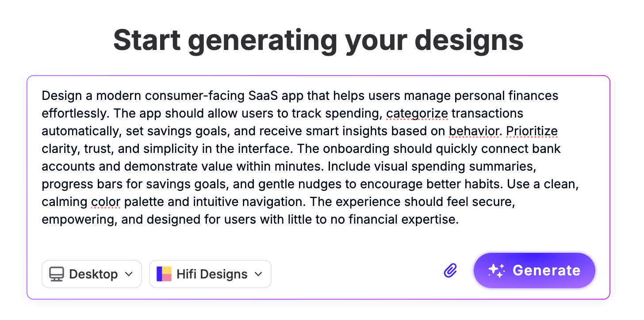Click the "Start generating your designs" heading
This screenshot has width=644, height=320.
pyautogui.click(x=318, y=40)
